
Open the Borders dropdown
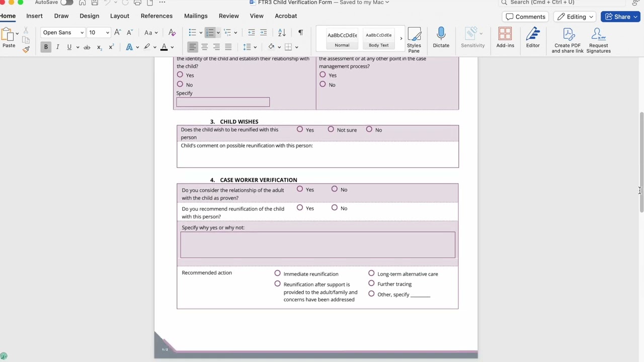coord(291,47)
